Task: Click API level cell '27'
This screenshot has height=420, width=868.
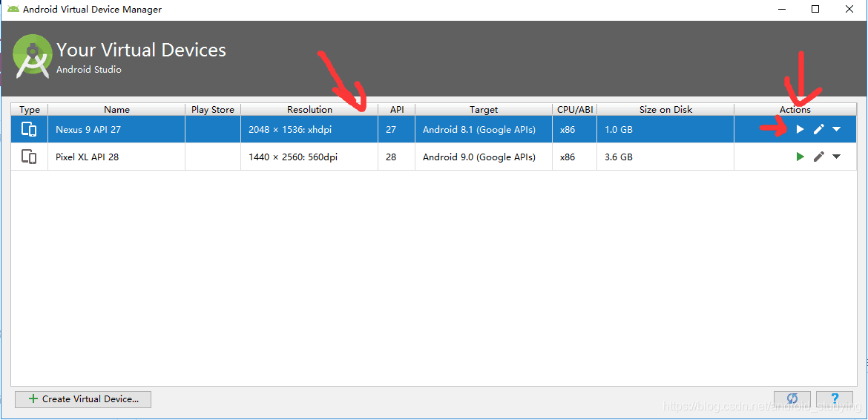Action: (x=396, y=129)
